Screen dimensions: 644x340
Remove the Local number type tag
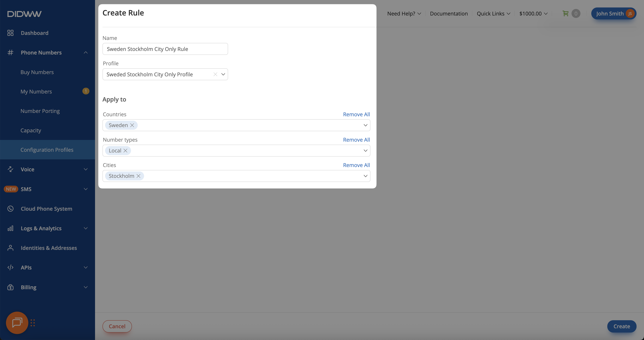click(125, 150)
